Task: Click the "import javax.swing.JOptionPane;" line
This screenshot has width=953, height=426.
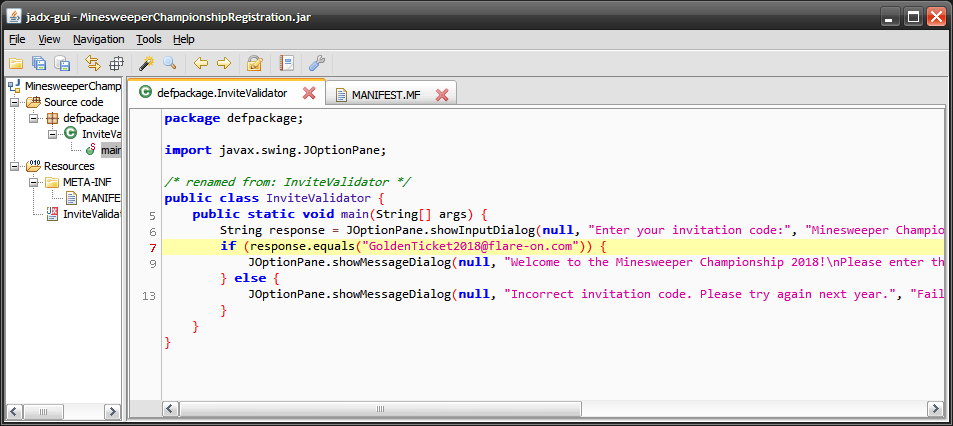Action: (x=275, y=150)
